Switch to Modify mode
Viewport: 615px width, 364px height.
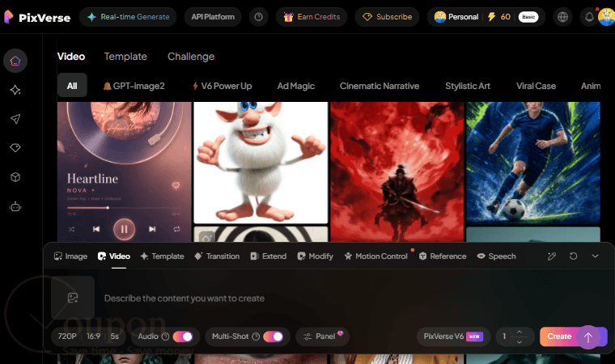[316, 256]
